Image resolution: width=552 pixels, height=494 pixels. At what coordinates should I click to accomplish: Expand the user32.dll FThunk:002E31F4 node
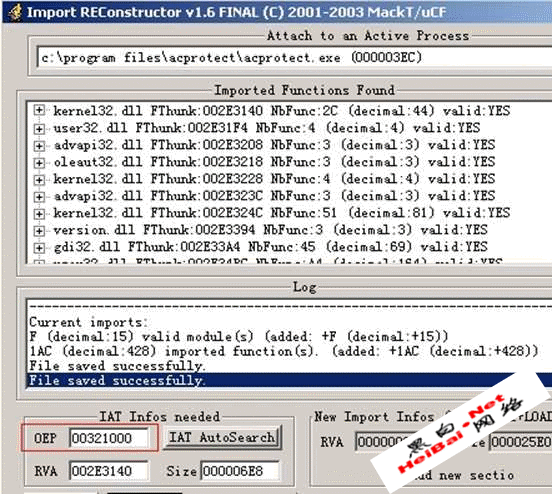pyautogui.click(x=39, y=128)
